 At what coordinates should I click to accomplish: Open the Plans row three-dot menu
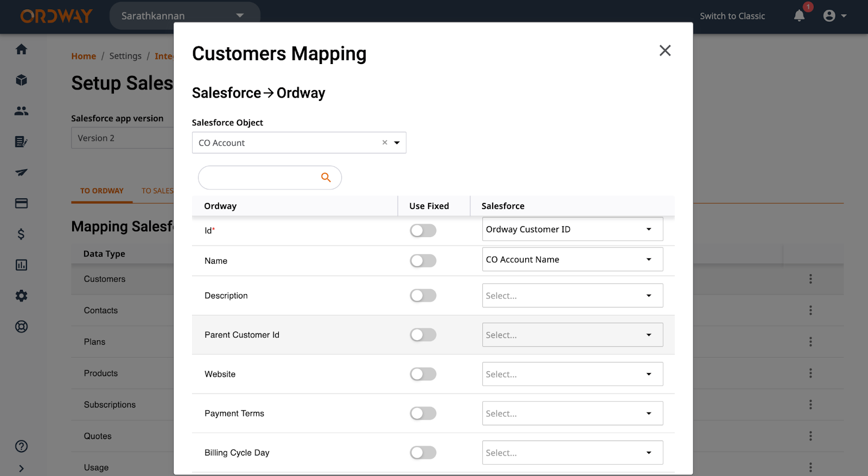point(810,342)
